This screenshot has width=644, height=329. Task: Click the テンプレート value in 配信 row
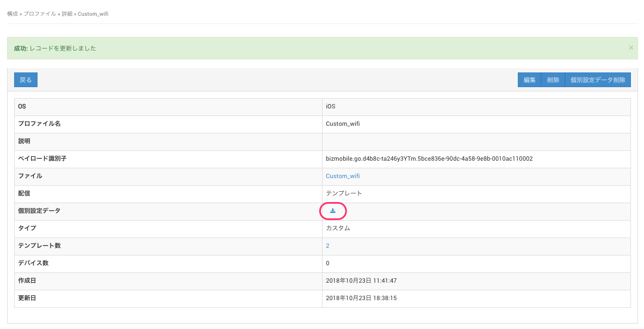(344, 193)
